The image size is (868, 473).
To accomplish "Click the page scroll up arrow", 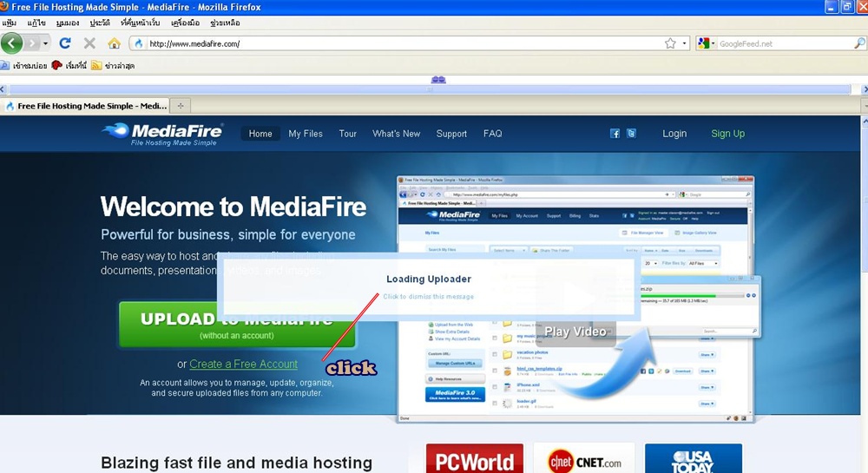I will coord(865,120).
